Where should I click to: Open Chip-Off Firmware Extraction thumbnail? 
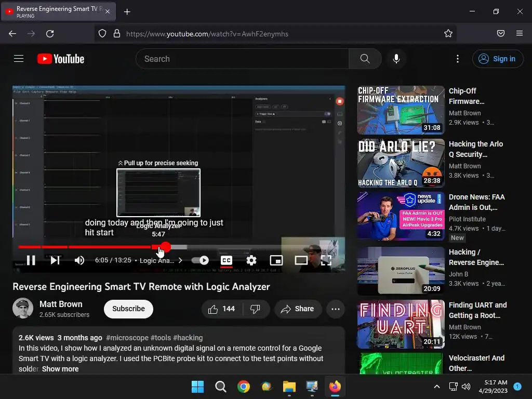(x=401, y=110)
